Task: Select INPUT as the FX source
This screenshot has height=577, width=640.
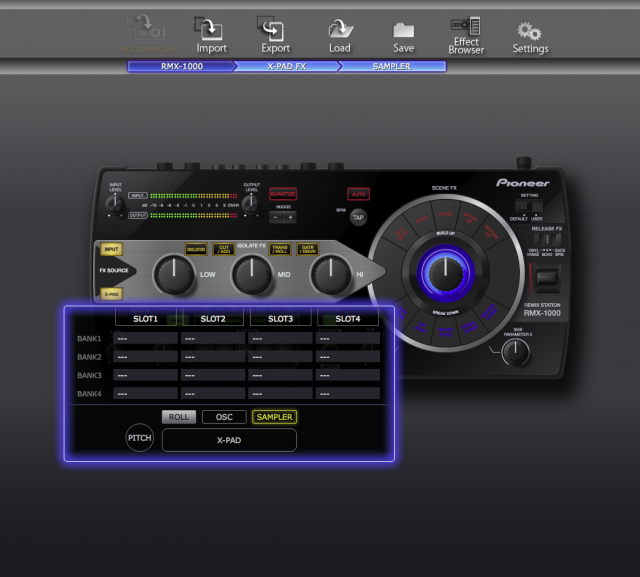Action: click(x=111, y=249)
